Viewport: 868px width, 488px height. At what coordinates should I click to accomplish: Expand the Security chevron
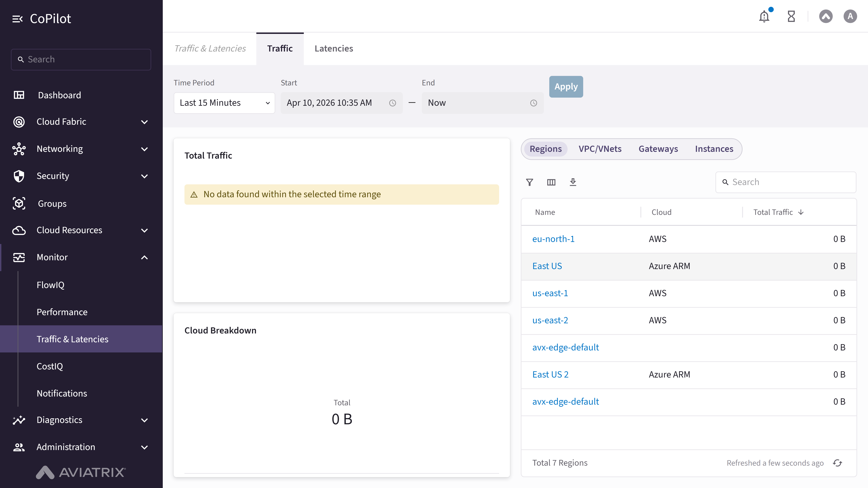coord(145,176)
